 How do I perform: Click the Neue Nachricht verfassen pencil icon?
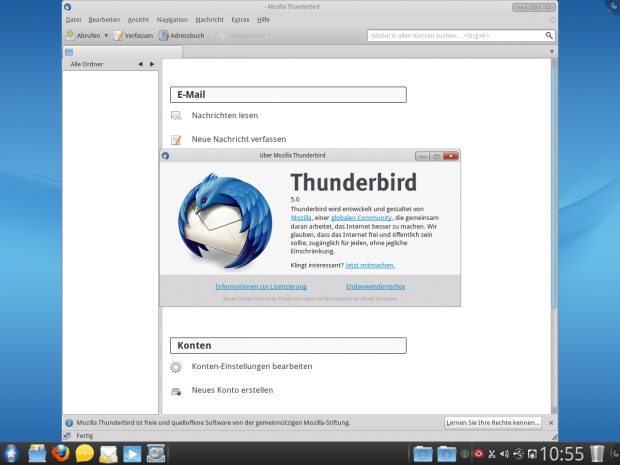click(x=176, y=139)
